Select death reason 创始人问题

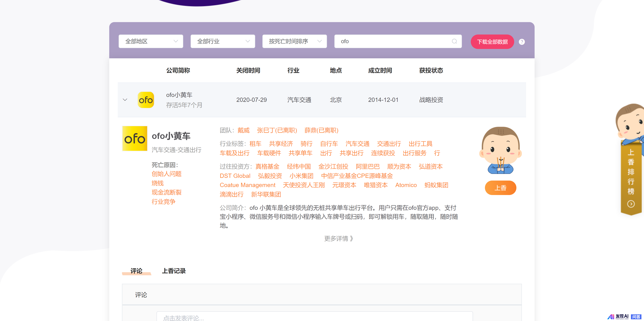pos(167,174)
